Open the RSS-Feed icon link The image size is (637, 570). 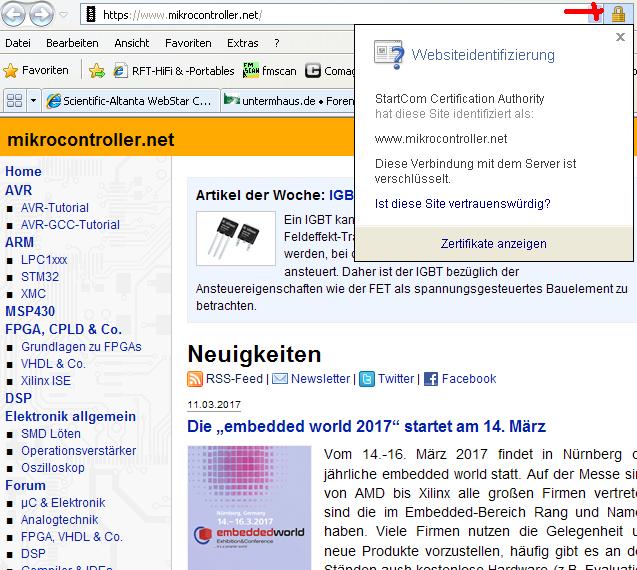click(x=195, y=379)
